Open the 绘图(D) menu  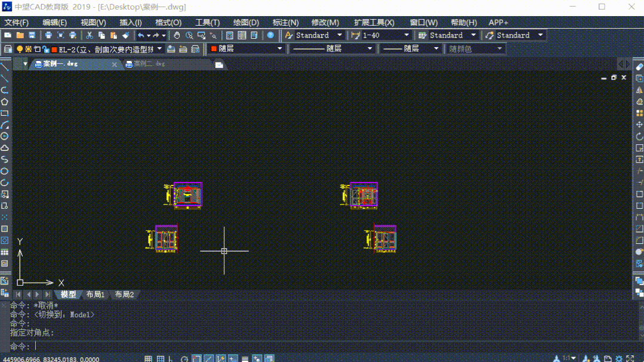coord(246,23)
